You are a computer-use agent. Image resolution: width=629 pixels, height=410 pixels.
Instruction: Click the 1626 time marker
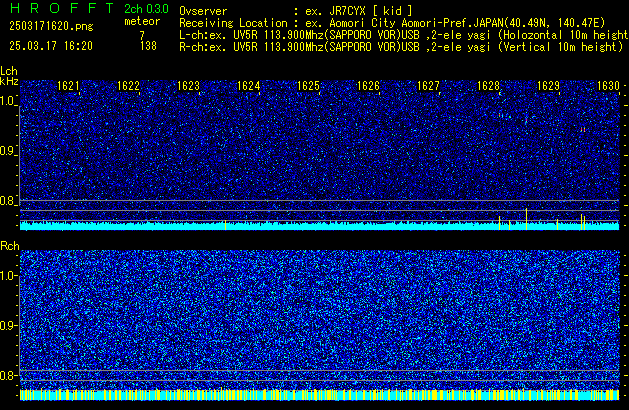pos(368,86)
